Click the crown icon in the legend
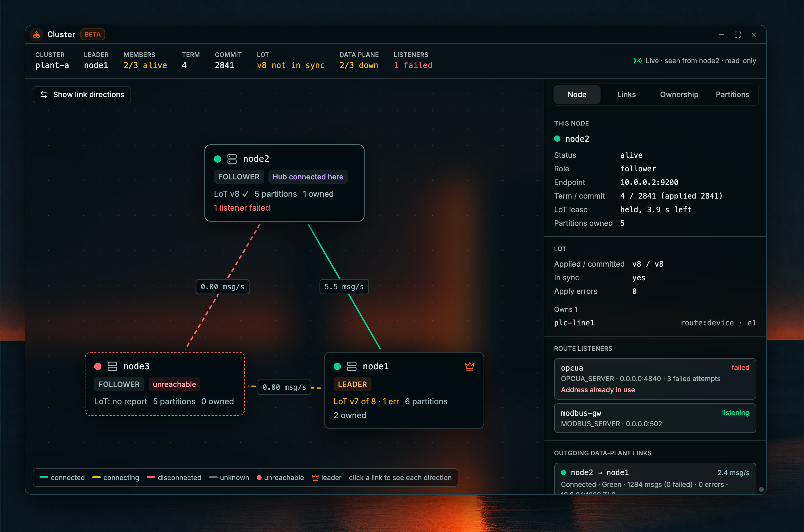Image resolution: width=804 pixels, height=532 pixels. (315, 478)
